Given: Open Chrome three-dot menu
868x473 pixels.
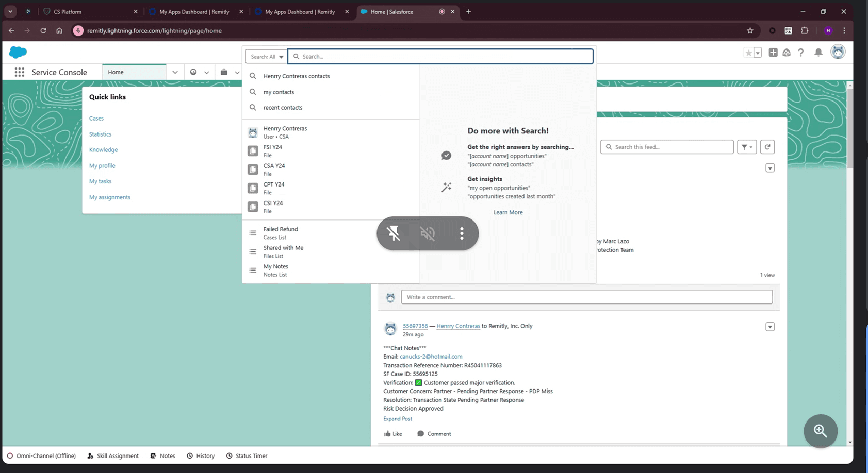Looking at the screenshot, I should click(844, 31).
